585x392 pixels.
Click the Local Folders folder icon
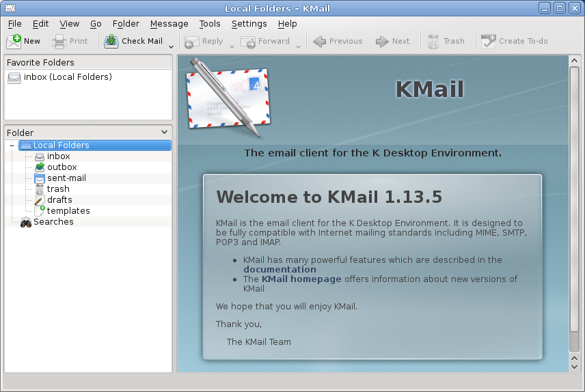point(26,145)
